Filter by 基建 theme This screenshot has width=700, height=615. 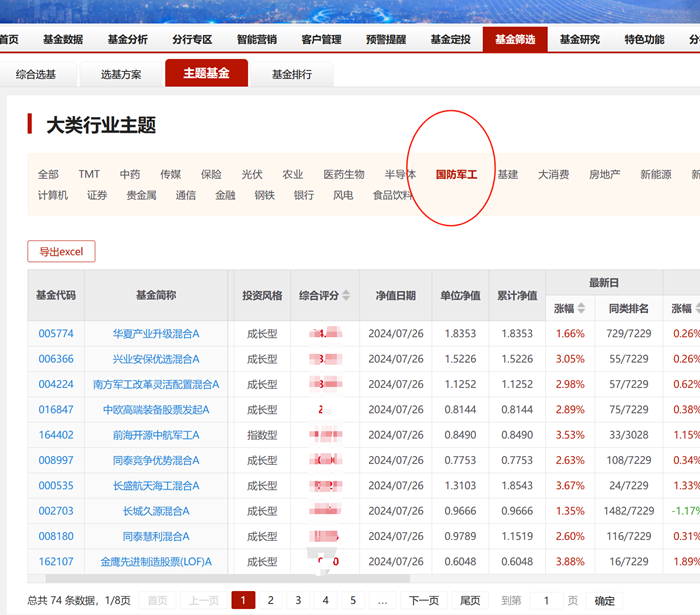(x=508, y=174)
